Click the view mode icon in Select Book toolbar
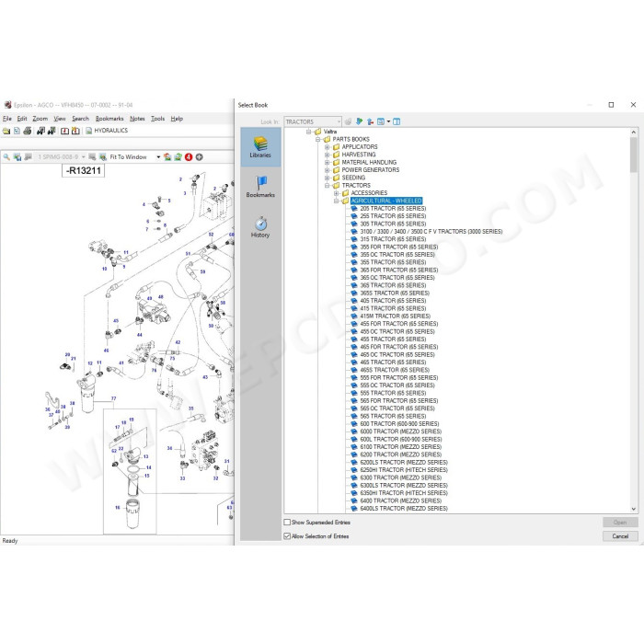 tap(381, 121)
